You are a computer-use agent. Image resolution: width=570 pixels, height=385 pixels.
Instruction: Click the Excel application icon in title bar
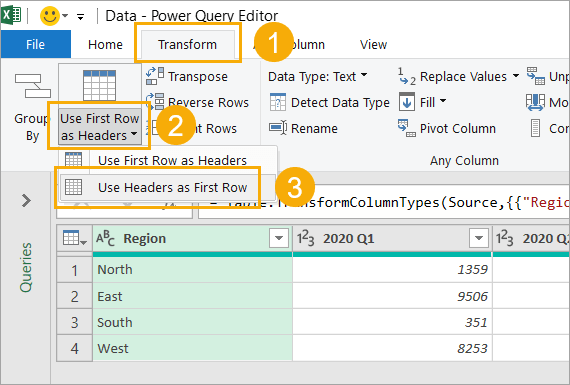point(11,15)
